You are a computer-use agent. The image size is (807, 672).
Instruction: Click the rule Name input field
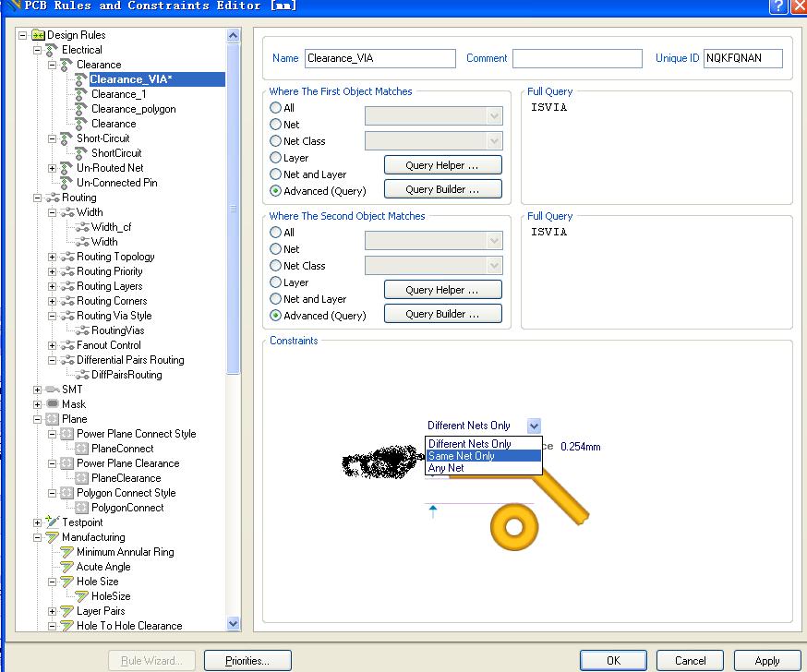point(379,58)
